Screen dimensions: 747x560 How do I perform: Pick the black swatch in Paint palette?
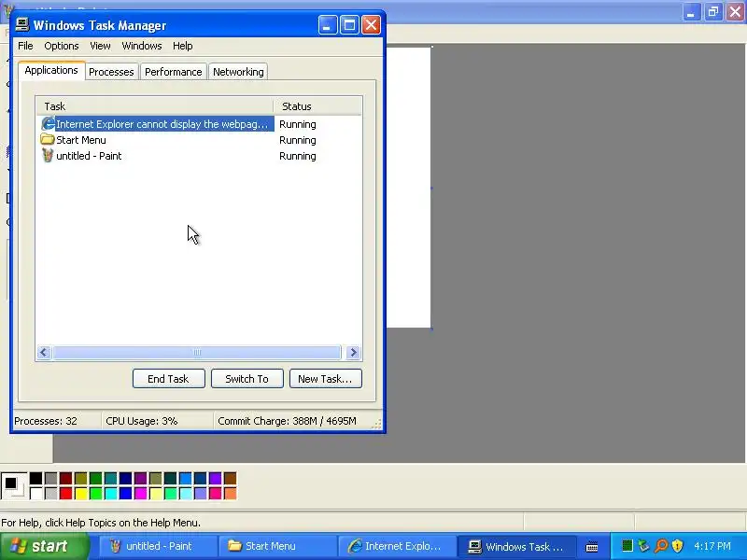point(35,479)
